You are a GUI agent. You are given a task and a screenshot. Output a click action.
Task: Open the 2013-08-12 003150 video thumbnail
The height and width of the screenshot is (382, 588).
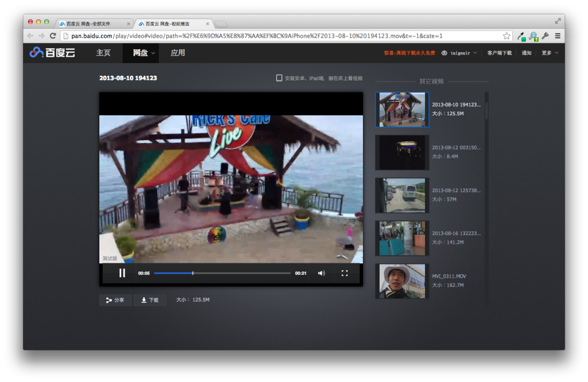402,153
